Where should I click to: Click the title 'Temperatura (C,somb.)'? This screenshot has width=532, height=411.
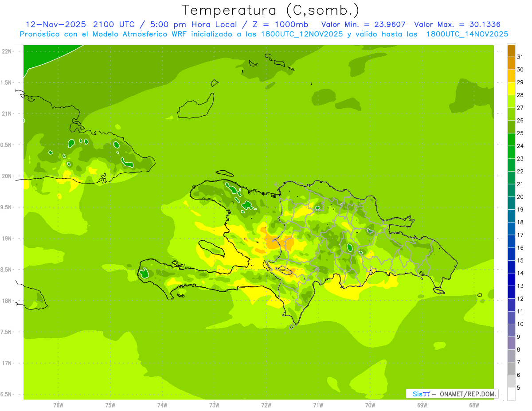(271, 10)
